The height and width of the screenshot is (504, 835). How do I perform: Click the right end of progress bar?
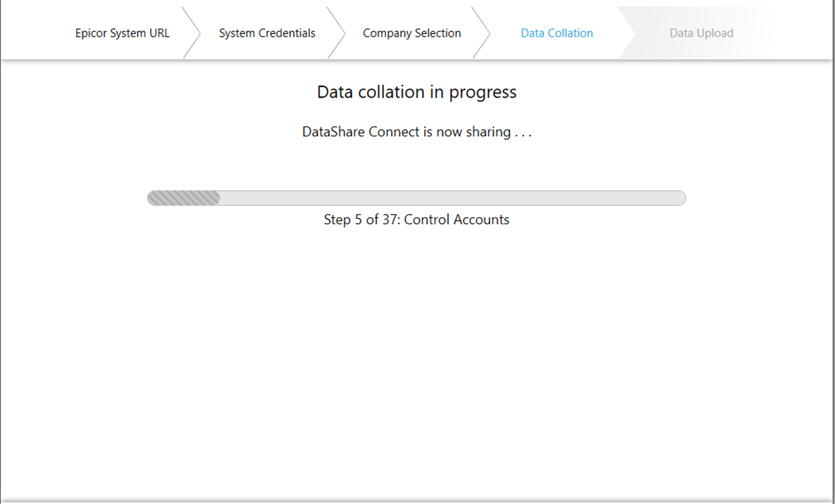pyautogui.click(x=680, y=198)
